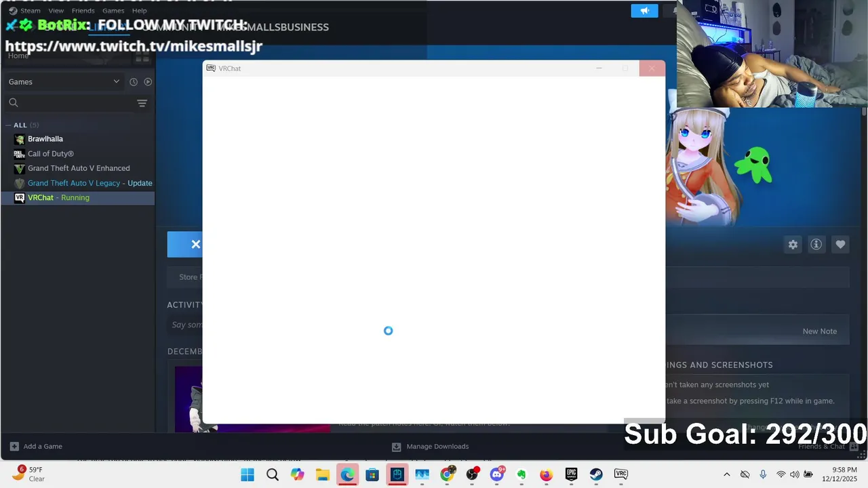Switch to the MIKESMALLSBUSINESS profile tab
Viewport: 868px width, 488px height.
[273, 27]
